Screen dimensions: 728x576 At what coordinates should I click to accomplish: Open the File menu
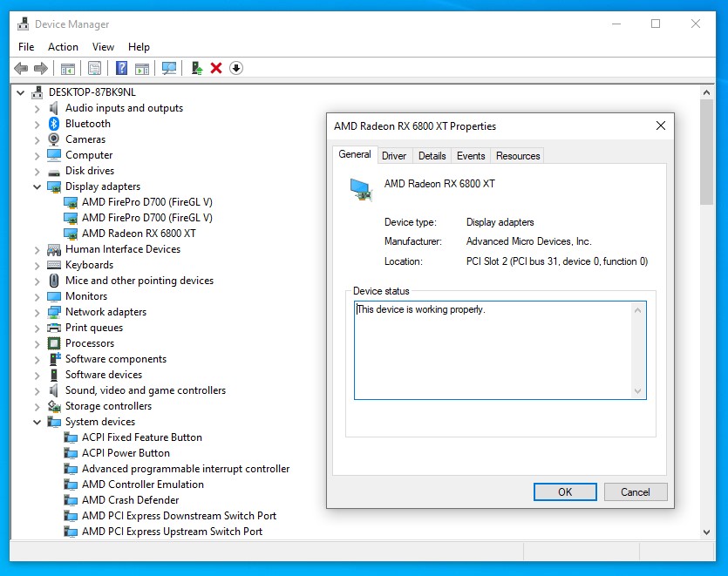26,47
